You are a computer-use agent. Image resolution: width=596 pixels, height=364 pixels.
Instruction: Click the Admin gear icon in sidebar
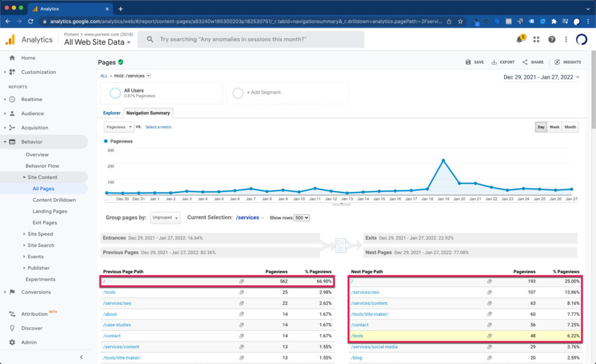[x=12, y=342]
